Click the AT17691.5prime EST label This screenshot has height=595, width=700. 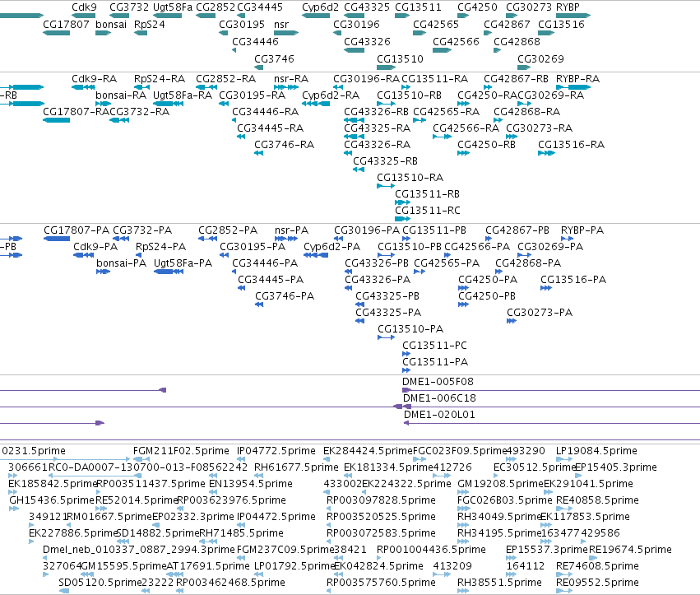click(x=208, y=566)
